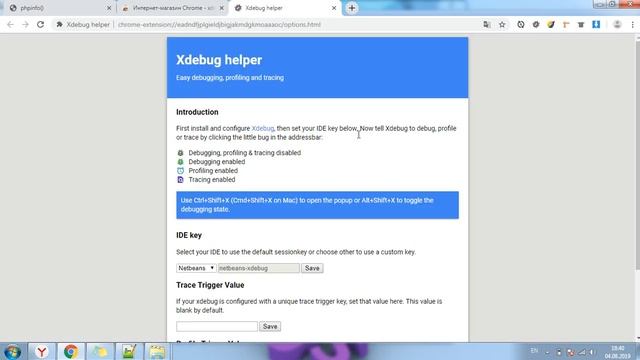Click the Xdebug helper page title
The image size is (640, 360).
(219, 60)
